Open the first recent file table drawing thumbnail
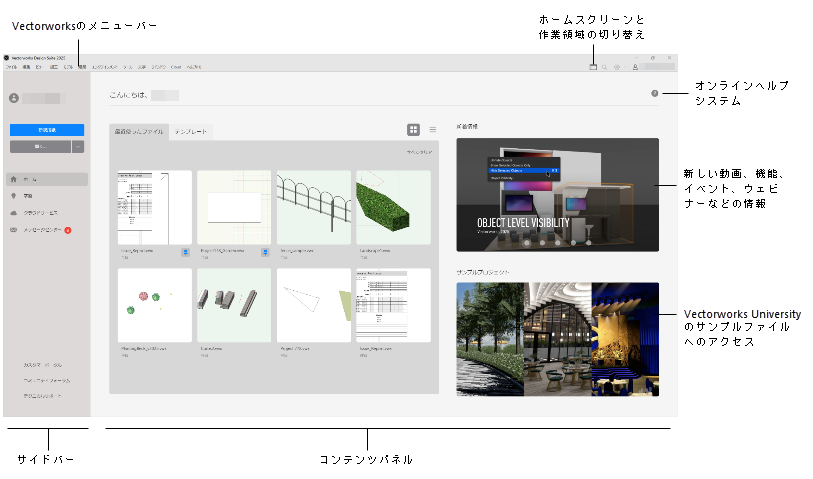Image resolution: width=813 pixels, height=479 pixels. pyautogui.click(x=155, y=207)
